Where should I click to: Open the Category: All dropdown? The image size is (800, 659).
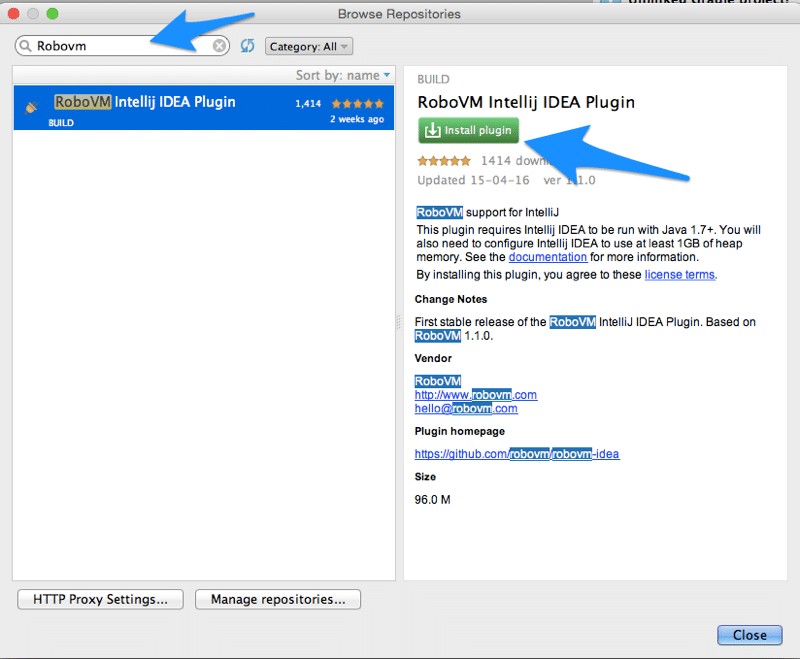(309, 46)
